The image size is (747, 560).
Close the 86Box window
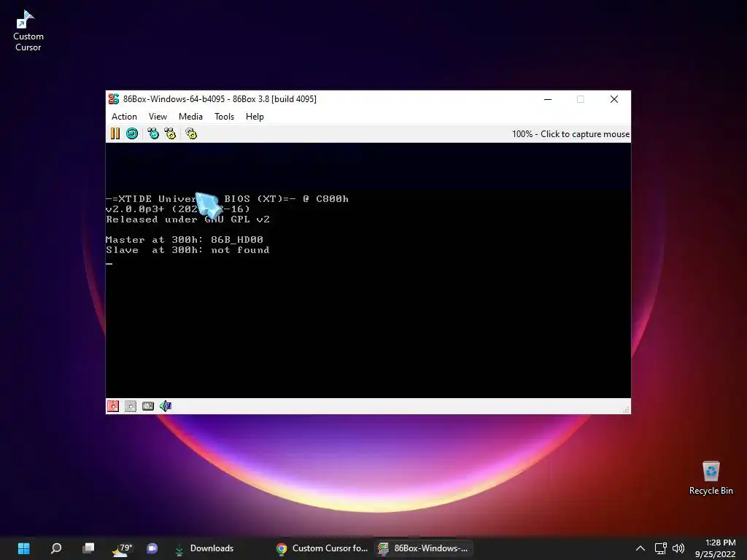pos(614,99)
